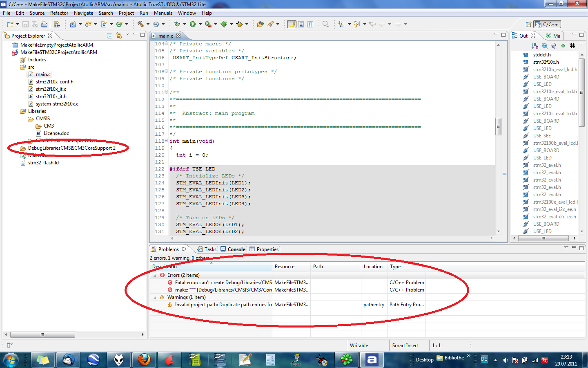
Task: Switch to the Console tab
Action: tap(233, 249)
